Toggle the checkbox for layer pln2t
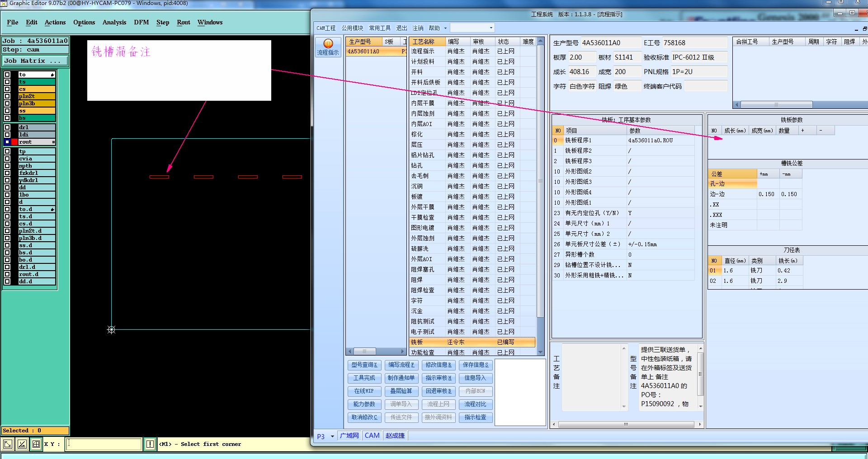This screenshot has height=459, width=868. click(7, 96)
